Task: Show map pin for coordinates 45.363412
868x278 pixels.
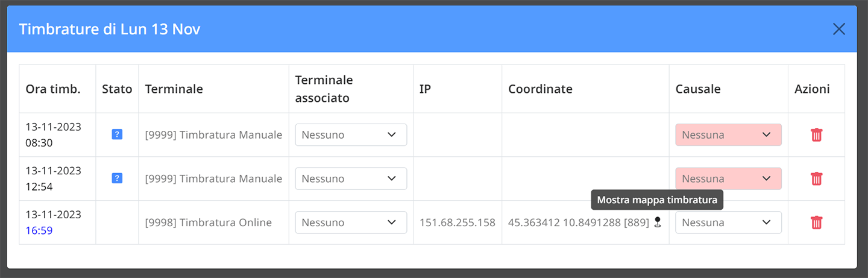Action: click(x=658, y=223)
